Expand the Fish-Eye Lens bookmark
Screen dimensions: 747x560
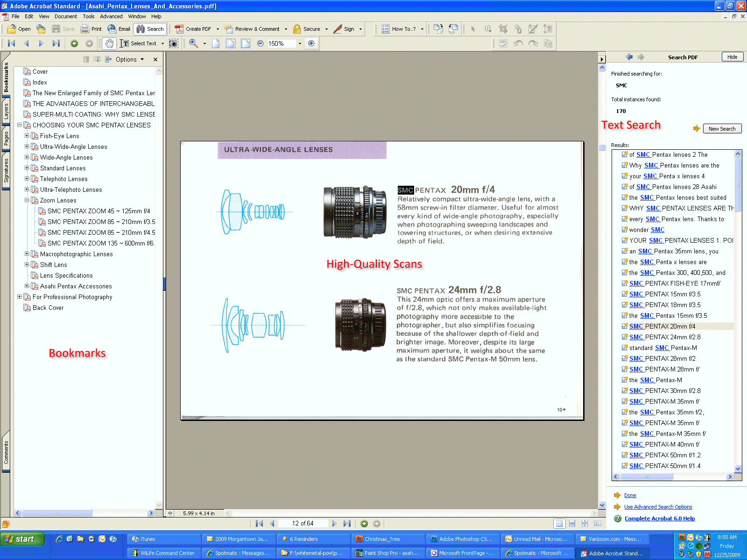click(27, 136)
